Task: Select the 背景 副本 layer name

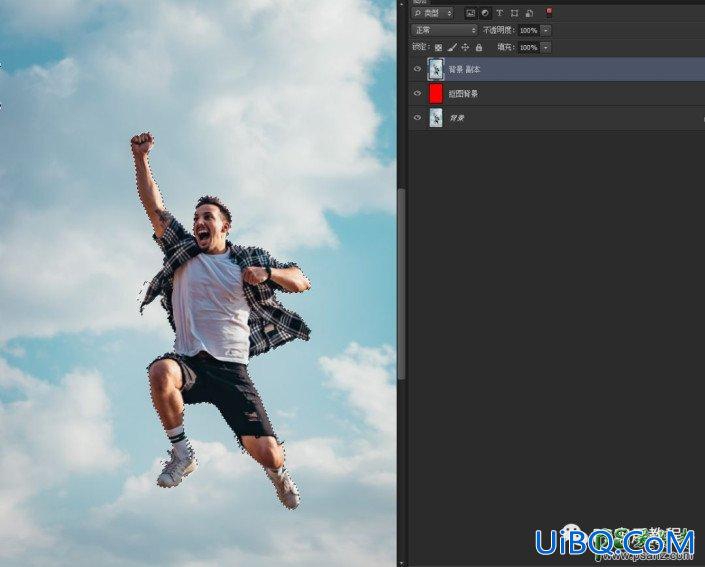Action: point(464,70)
